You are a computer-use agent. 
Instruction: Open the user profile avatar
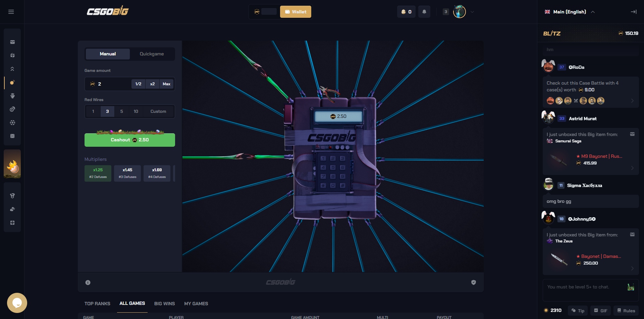(459, 11)
